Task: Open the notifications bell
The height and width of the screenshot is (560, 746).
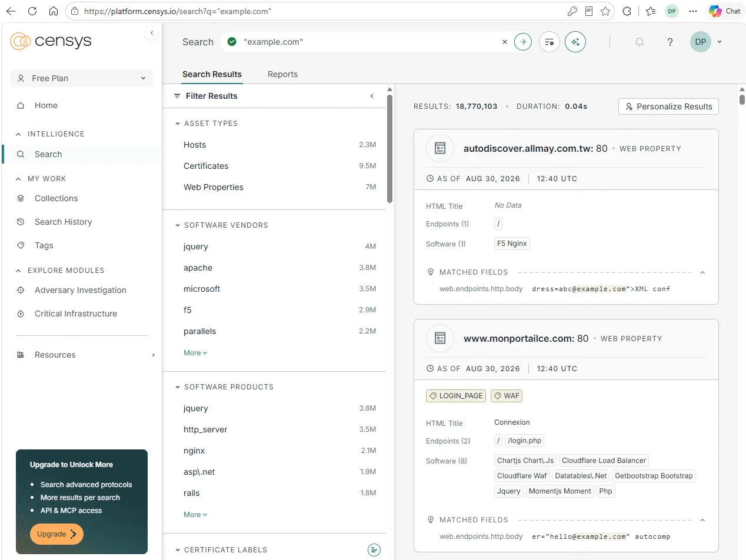Action: 640,42
